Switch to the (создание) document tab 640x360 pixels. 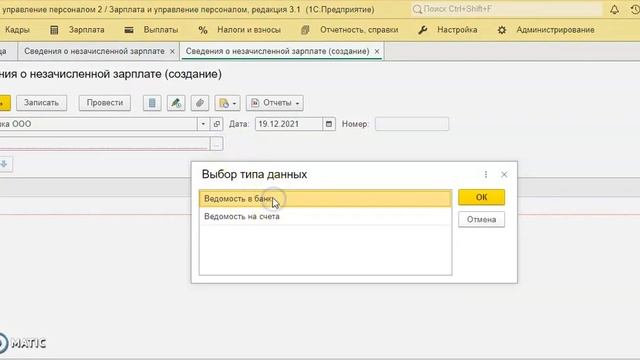point(277,51)
